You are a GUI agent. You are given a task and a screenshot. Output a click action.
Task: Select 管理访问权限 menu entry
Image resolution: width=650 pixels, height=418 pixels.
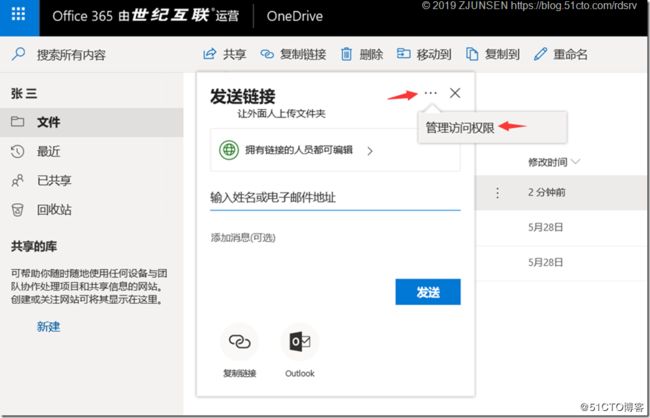pyautogui.click(x=492, y=128)
